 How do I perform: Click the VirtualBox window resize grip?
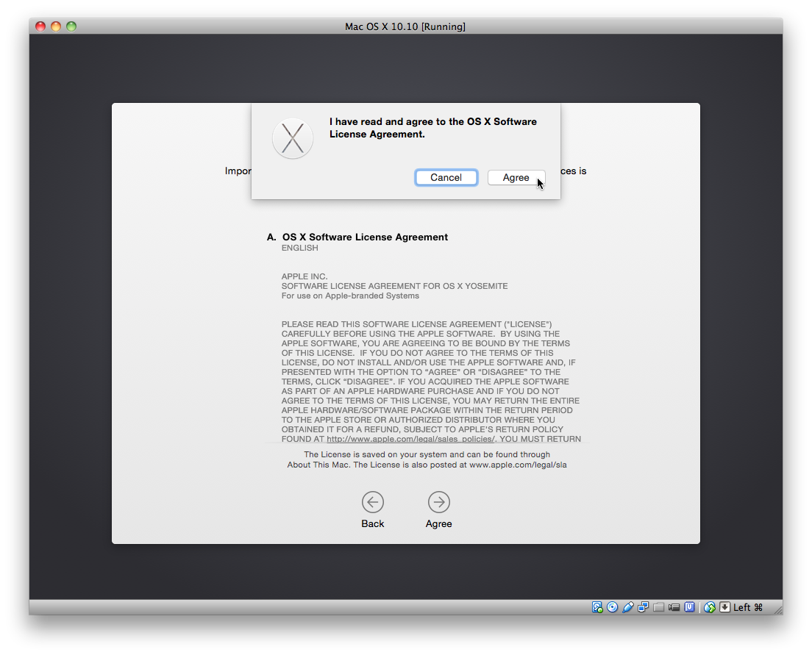pyautogui.click(x=778, y=610)
